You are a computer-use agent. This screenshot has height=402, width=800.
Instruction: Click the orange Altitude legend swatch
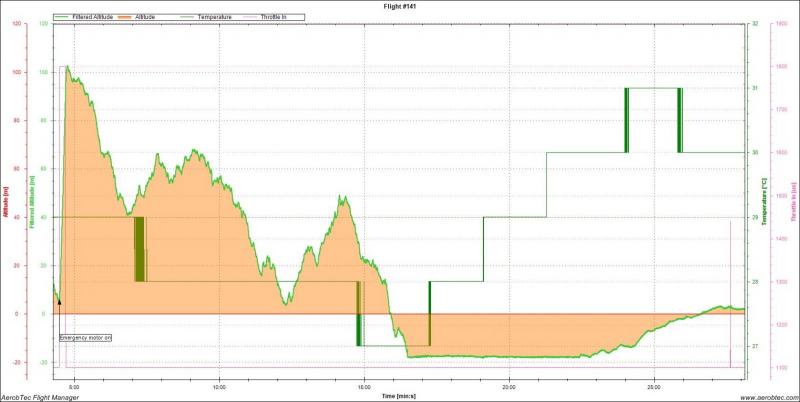130,17
